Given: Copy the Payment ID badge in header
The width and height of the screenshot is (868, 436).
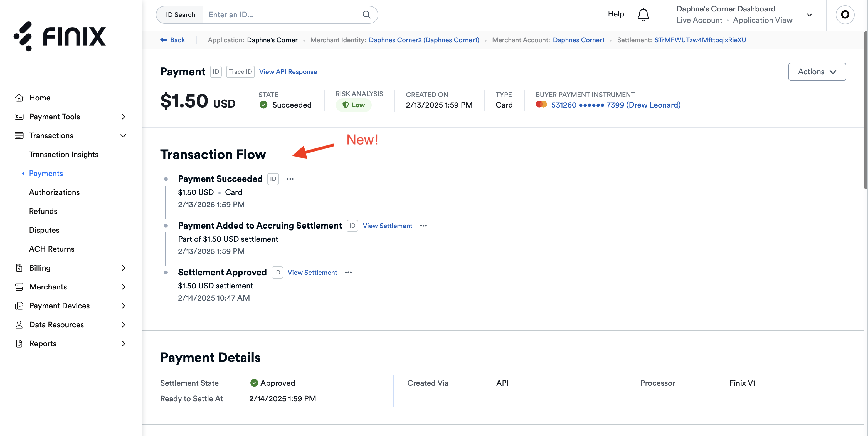Looking at the screenshot, I should (216, 72).
